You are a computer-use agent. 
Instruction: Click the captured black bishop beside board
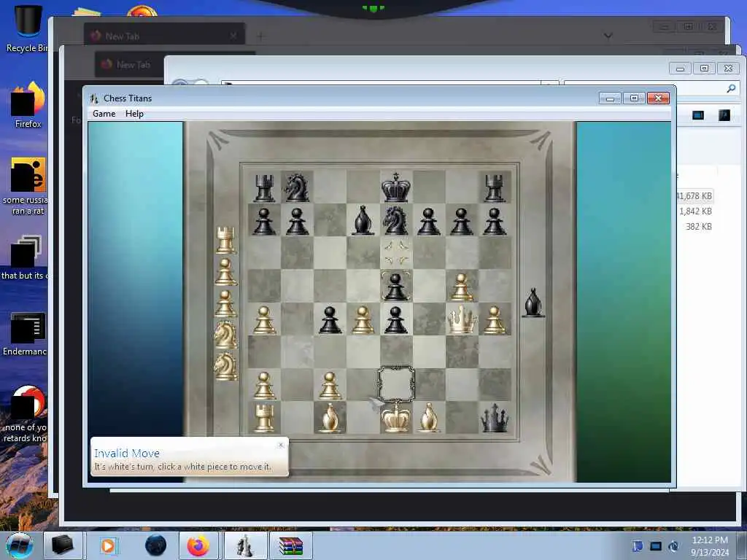[x=533, y=303]
